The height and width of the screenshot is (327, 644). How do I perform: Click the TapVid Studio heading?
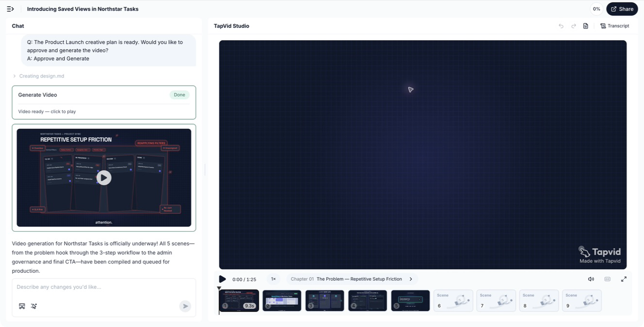231,26
